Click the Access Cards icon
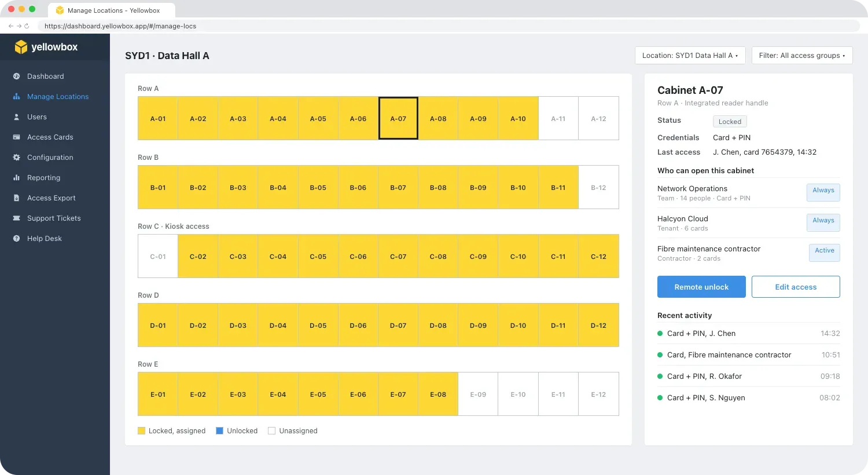This screenshot has width=868, height=475. click(x=16, y=137)
